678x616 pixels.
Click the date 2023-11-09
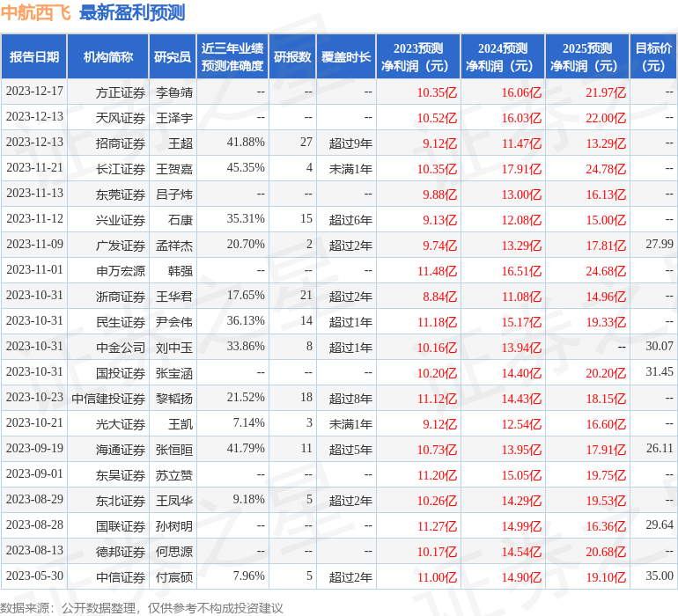tap(34, 244)
